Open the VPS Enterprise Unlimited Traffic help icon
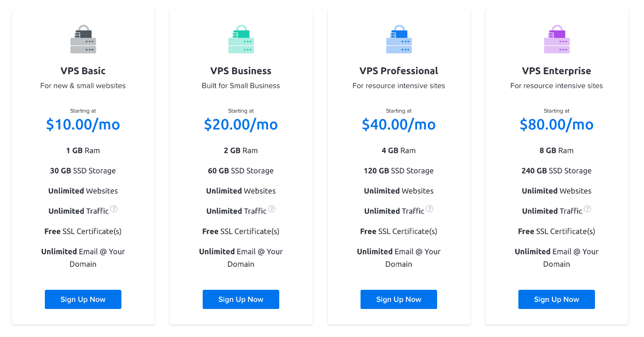Image resolution: width=644 pixels, height=337 pixels. click(587, 209)
